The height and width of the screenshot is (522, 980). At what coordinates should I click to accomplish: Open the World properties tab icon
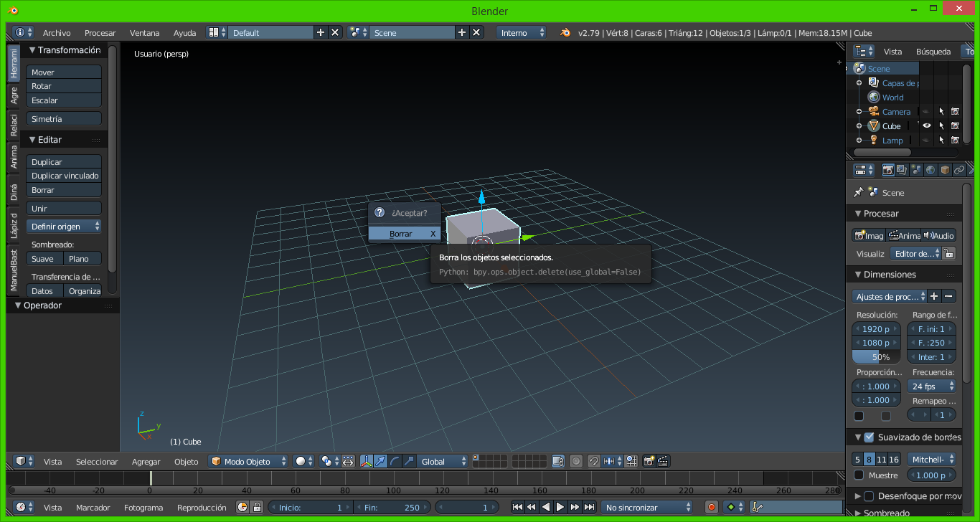[931, 171]
